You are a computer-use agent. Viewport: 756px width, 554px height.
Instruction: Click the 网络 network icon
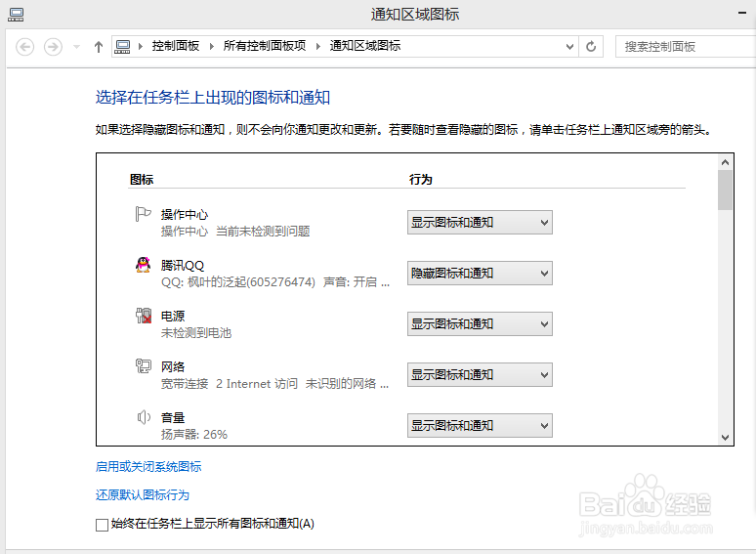[x=144, y=366]
